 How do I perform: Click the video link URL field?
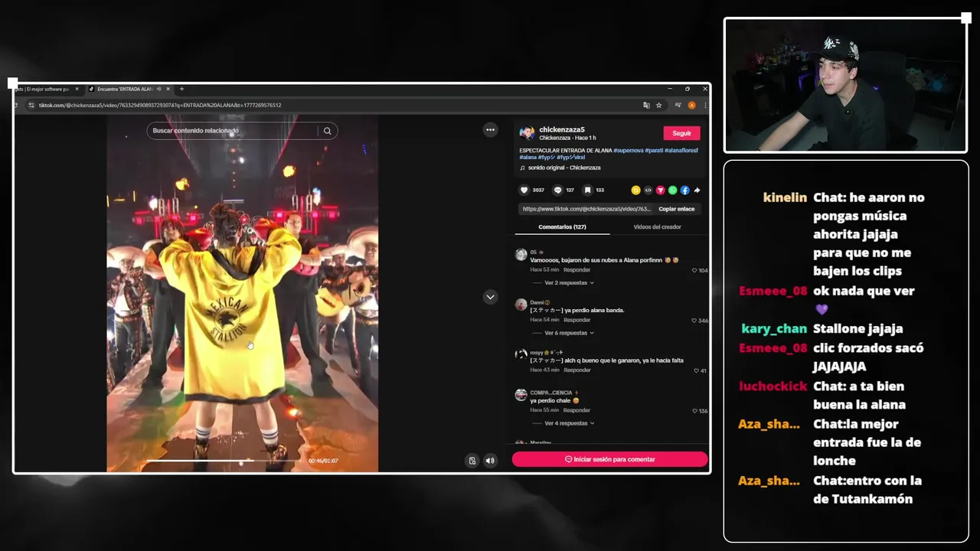click(x=586, y=209)
